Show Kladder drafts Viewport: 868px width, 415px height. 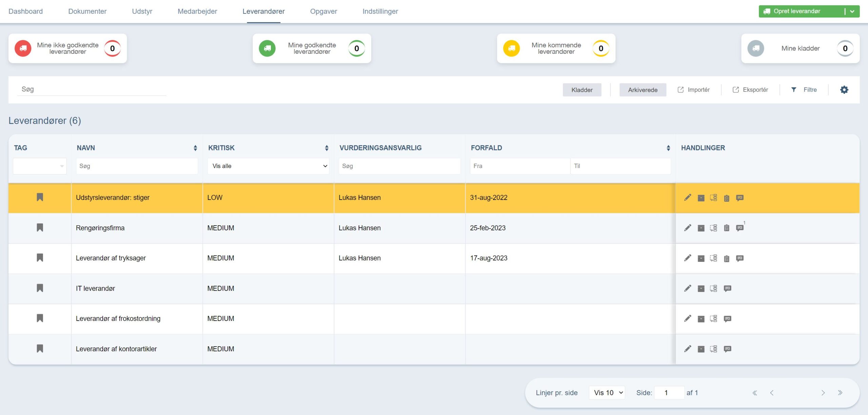tap(582, 90)
